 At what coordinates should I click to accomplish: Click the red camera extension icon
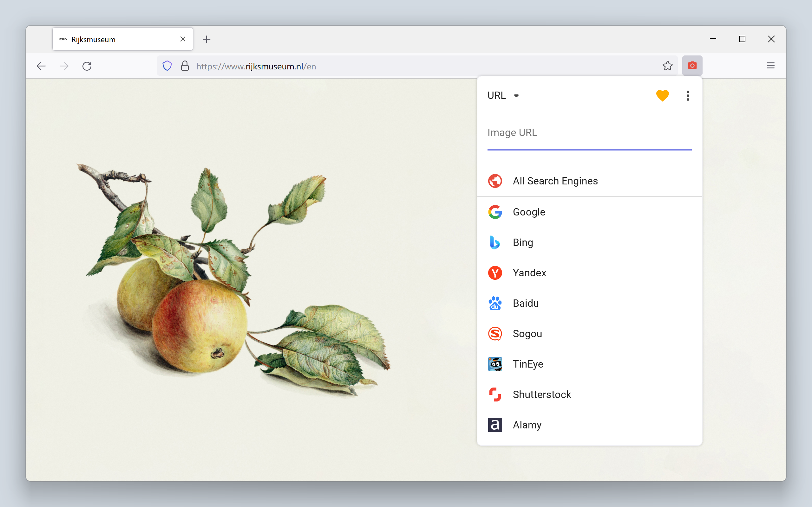point(692,66)
